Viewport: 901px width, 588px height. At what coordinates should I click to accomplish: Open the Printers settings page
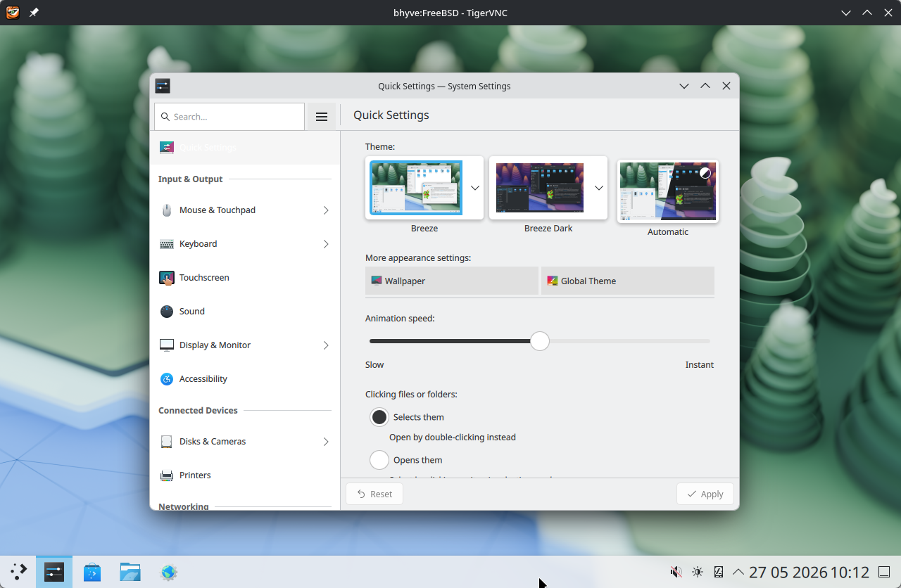(245, 475)
